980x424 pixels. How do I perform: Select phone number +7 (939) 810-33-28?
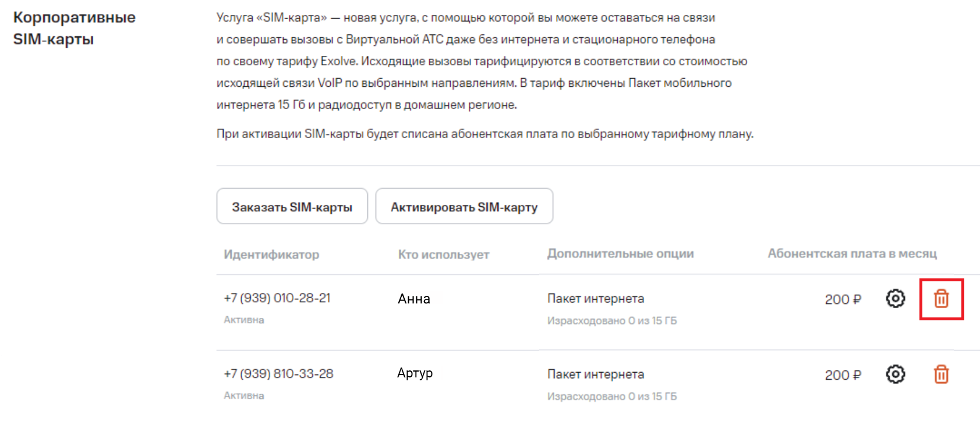pyautogui.click(x=278, y=374)
